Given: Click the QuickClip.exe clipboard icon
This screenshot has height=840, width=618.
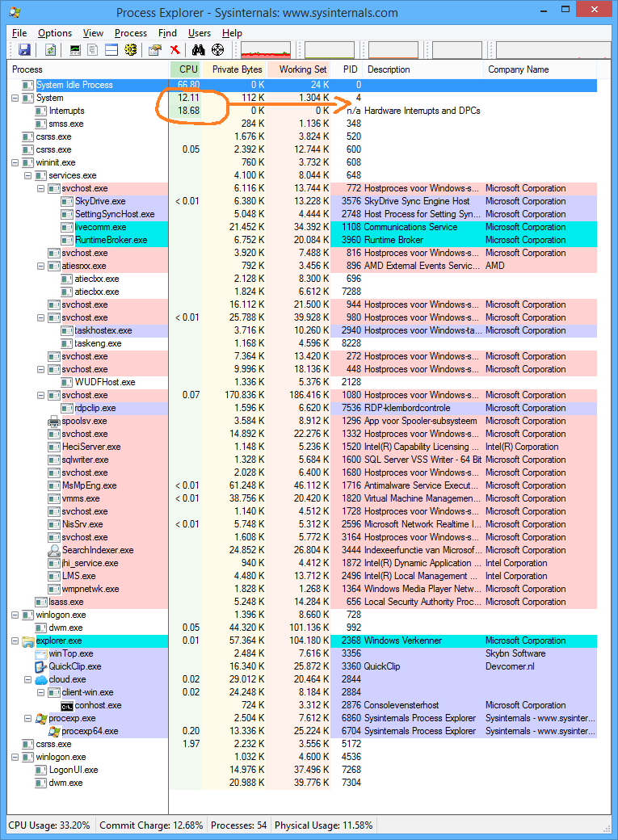Looking at the screenshot, I should [40, 666].
